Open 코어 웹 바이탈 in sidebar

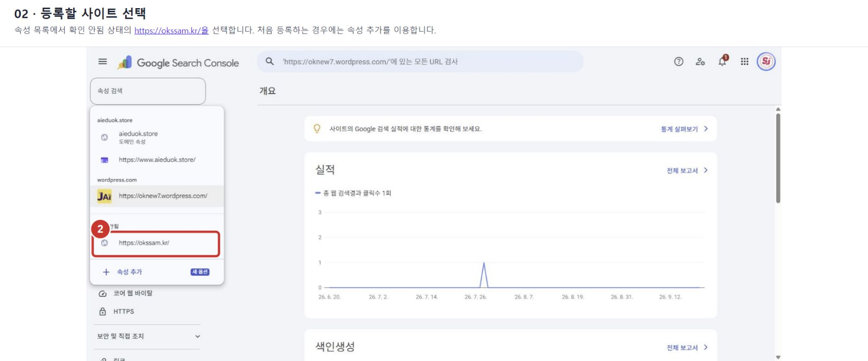133,293
